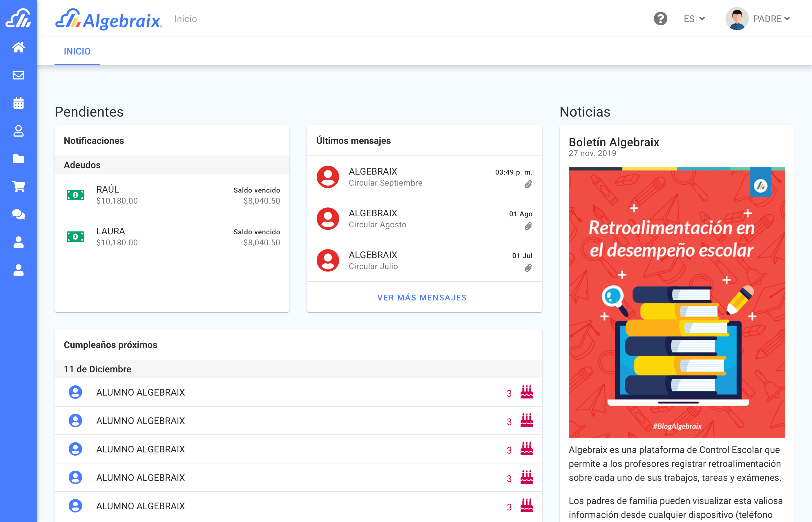812x522 pixels.
Task: Expand the ES language dropdown
Action: [694, 19]
